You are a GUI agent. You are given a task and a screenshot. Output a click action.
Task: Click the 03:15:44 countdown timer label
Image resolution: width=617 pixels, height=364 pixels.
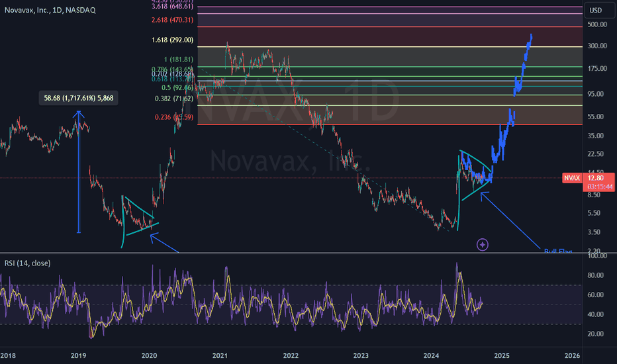(x=600, y=187)
